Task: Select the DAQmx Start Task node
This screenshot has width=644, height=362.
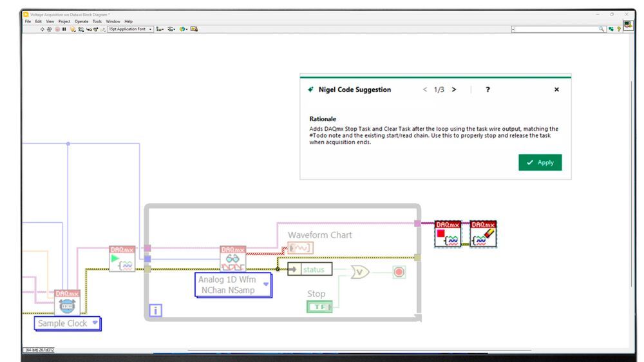Action: coord(122,258)
